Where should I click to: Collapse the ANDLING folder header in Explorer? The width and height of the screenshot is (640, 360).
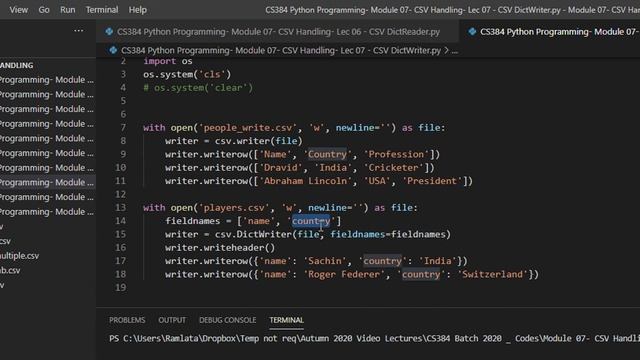pos(17,65)
